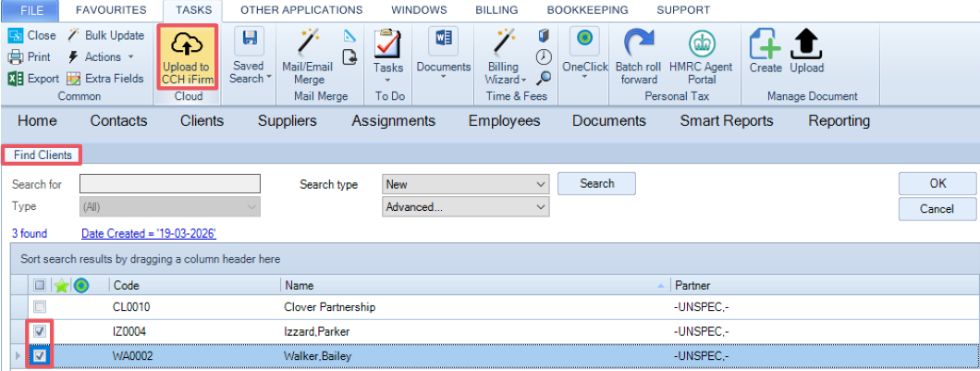Click the IZ0004 code cell
Image resolution: width=980 pixels, height=371 pixels.
[x=131, y=331]
